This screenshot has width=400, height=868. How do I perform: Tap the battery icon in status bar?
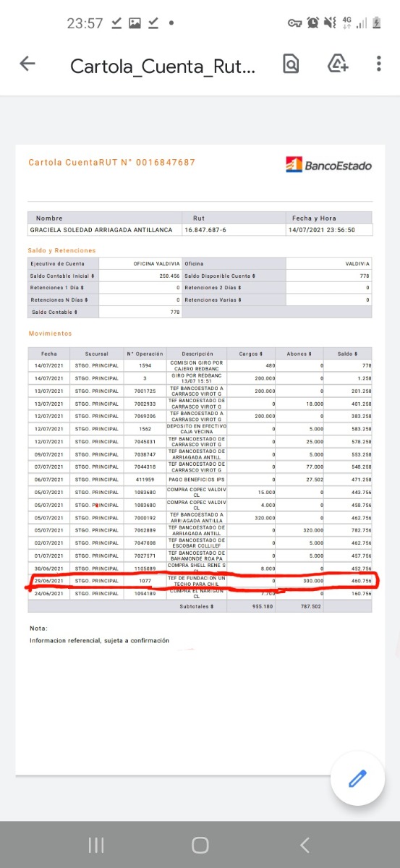tap(377, 23)
